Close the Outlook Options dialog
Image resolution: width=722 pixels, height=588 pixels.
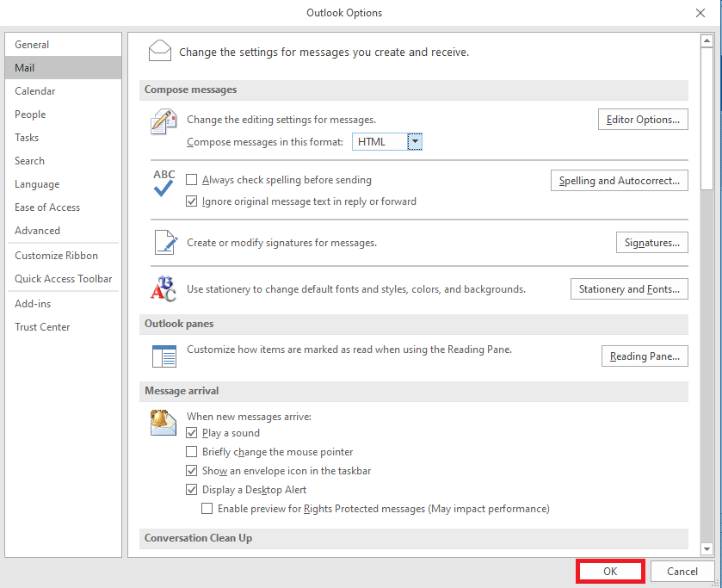click(700, 13)
